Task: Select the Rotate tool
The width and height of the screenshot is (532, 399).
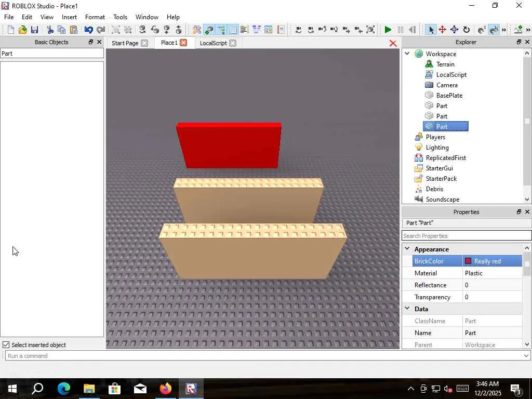Action: coord(467,30)
